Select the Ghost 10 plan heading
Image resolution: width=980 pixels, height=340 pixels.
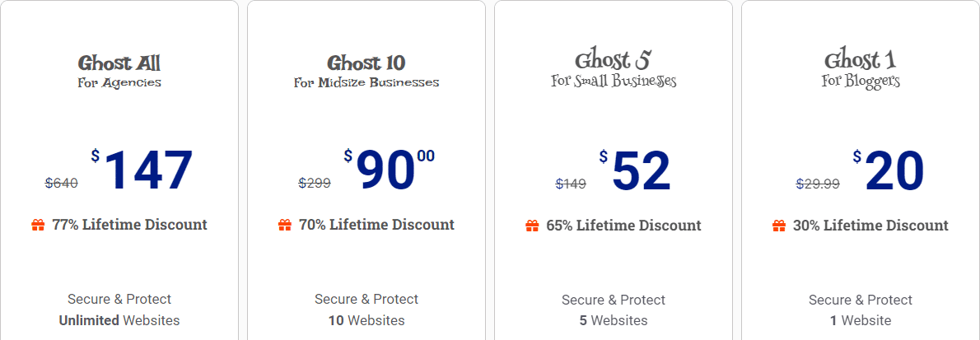coord(366,63)
